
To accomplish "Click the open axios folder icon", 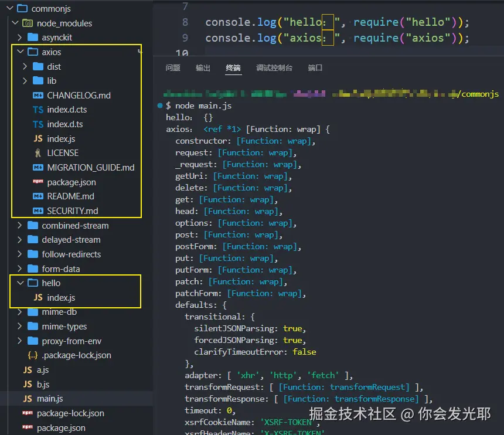I will 33,52.
